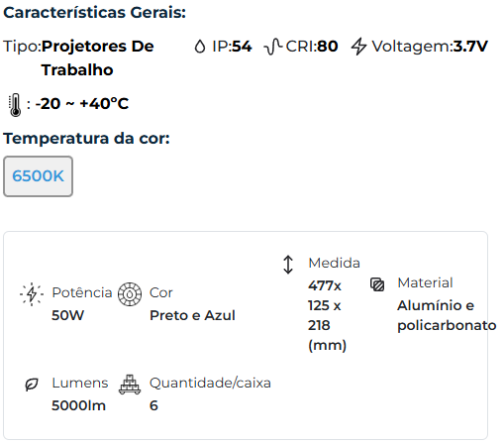This screenshot has height=444, width=504.
Task: Click the Preto e Azul color value
Action: (192, 315)
